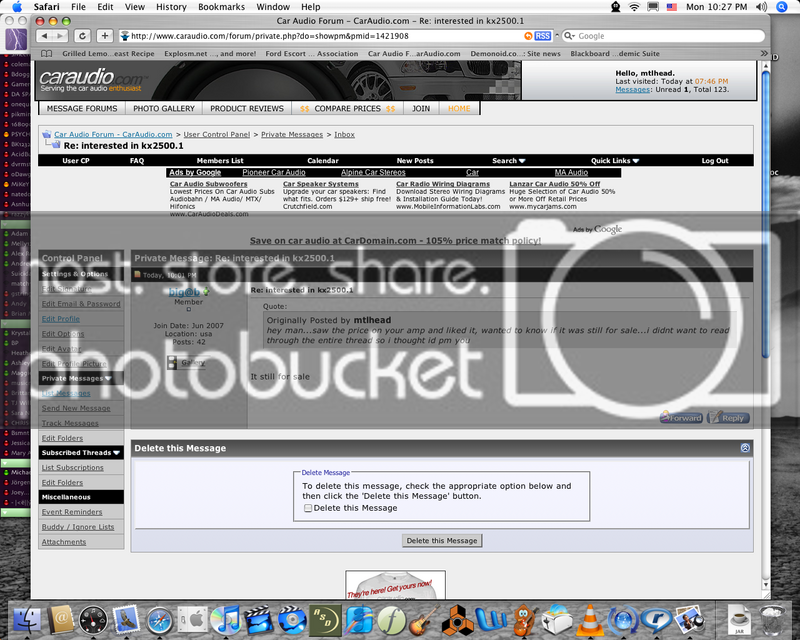Open the Trash in the Dock
The height and width of the screenshot is (640, 800).
(771, 620)
